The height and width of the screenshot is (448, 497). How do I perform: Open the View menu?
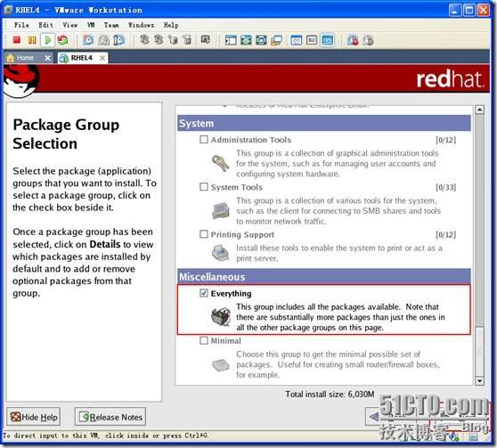coord(70,25)
